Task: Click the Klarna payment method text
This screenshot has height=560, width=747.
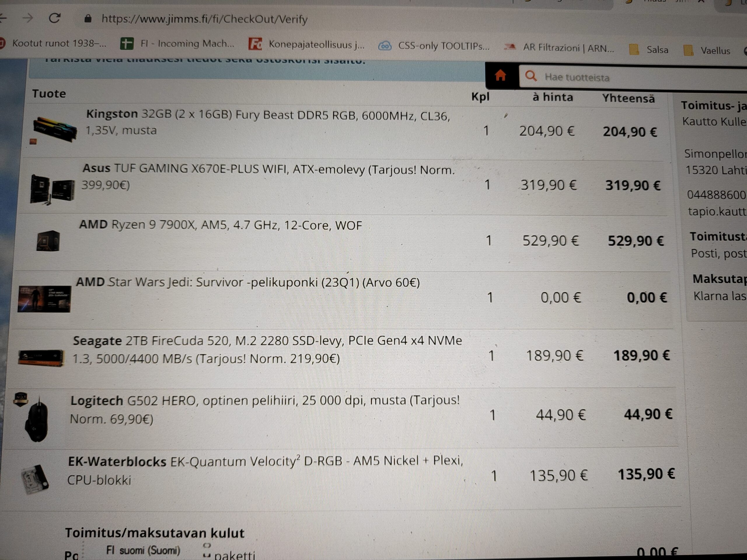Action: [720, 296]
